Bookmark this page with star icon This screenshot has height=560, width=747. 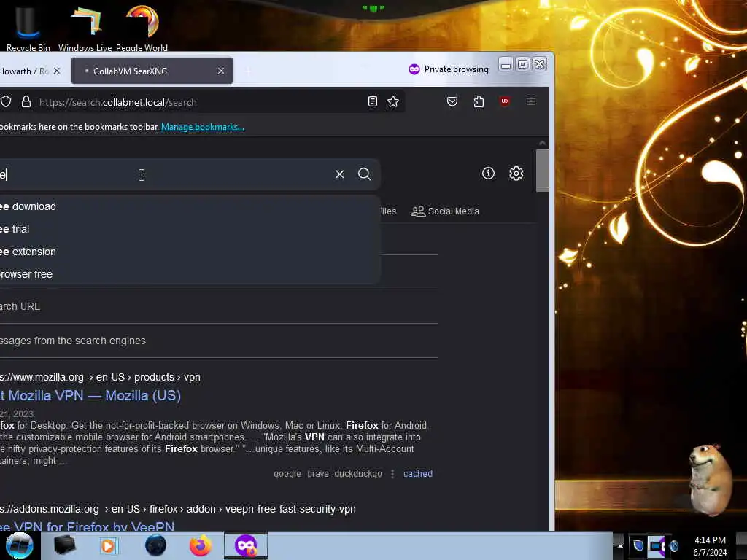coord(393,101)
